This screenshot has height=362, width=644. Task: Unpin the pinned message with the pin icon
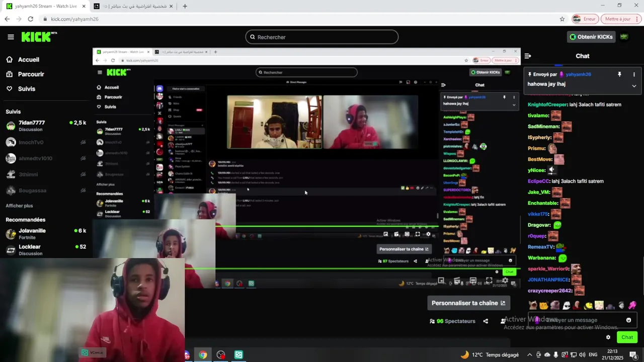click(x=619, y=74)
